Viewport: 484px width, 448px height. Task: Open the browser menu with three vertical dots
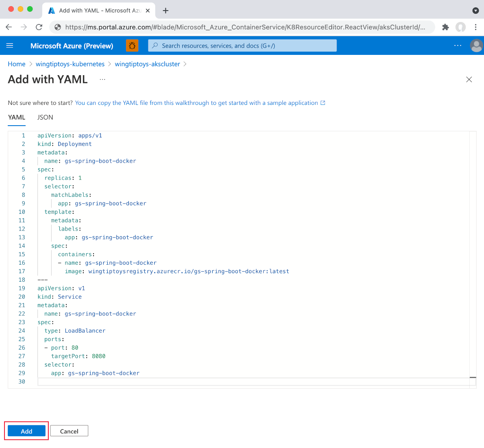tap(475, 27)
